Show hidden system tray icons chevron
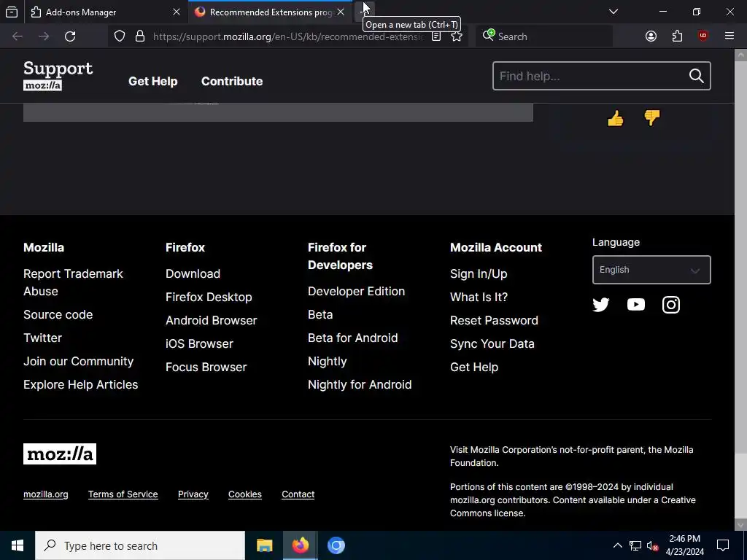Image resolution: width=747 pixels, height=560 pixels. click(x=617, y=545)
